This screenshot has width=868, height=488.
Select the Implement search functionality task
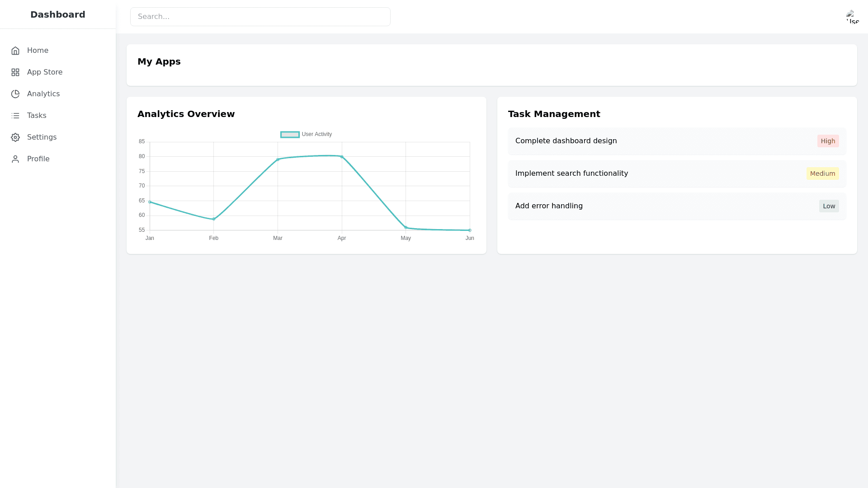tap(571, 174)
